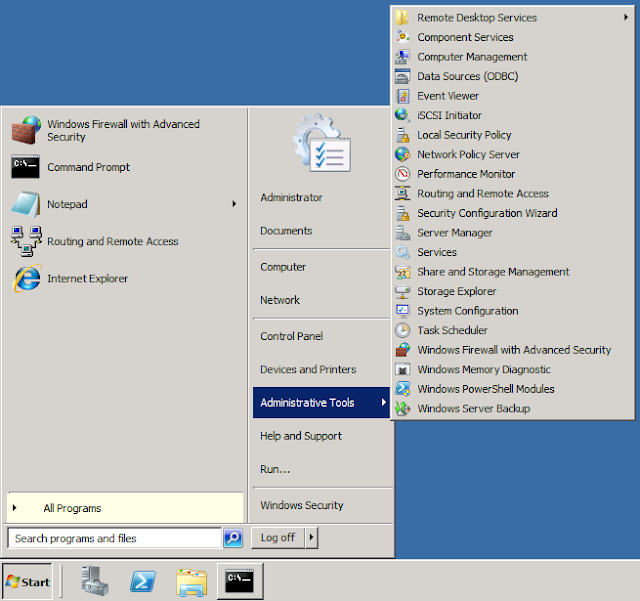Open Documents from Start menu
Image resolution: width=640 pixels, height=601 pixels.
point(286,231)
